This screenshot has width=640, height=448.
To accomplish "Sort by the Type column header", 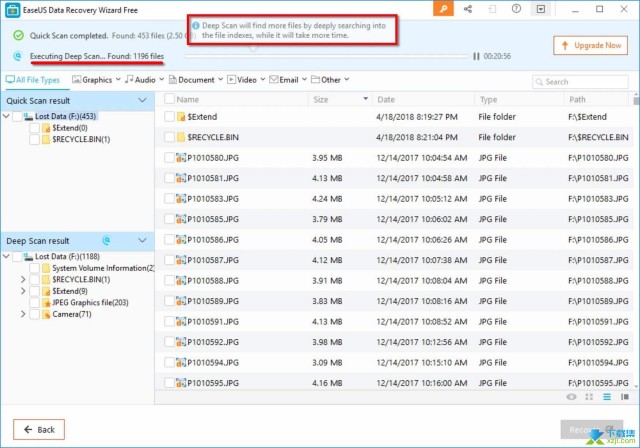I will coord(488,99).
